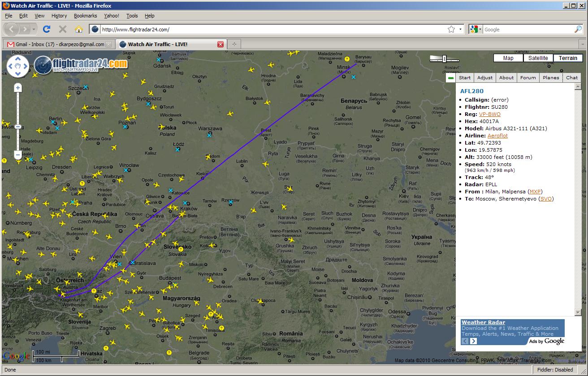The width and height of the screenshot is (588, 376).
Task: Bookmark this page with the star icon
Action: (451, 30)
